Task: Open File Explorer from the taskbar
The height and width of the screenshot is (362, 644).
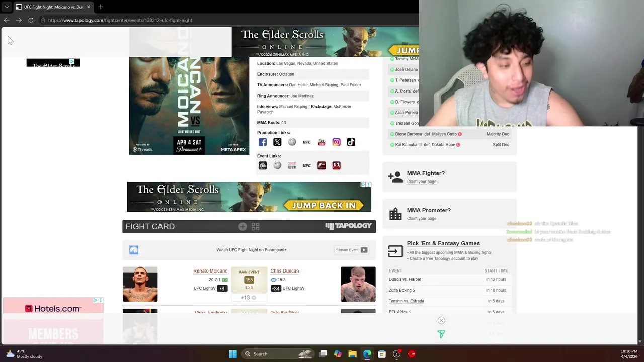Action: pos(352,354)
